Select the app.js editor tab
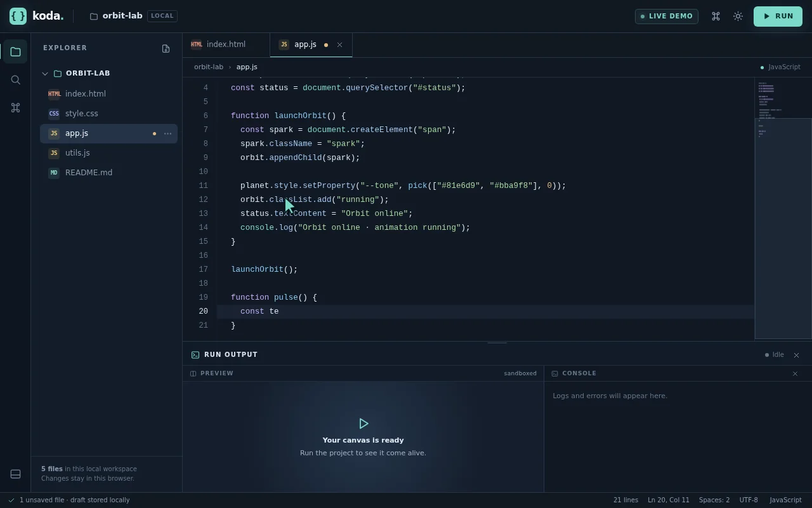Viewport: 812px width, 508px height. (x=311, y=44)
